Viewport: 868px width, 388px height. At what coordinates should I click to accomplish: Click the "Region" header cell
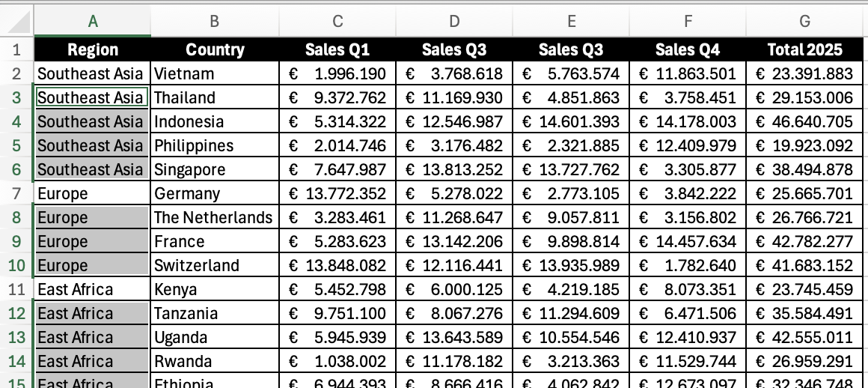click(93, 49)
